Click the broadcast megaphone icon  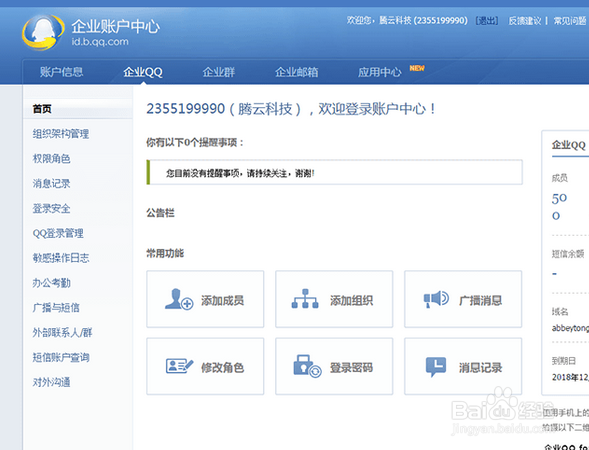pyautogui.click(x=436, y=299)
